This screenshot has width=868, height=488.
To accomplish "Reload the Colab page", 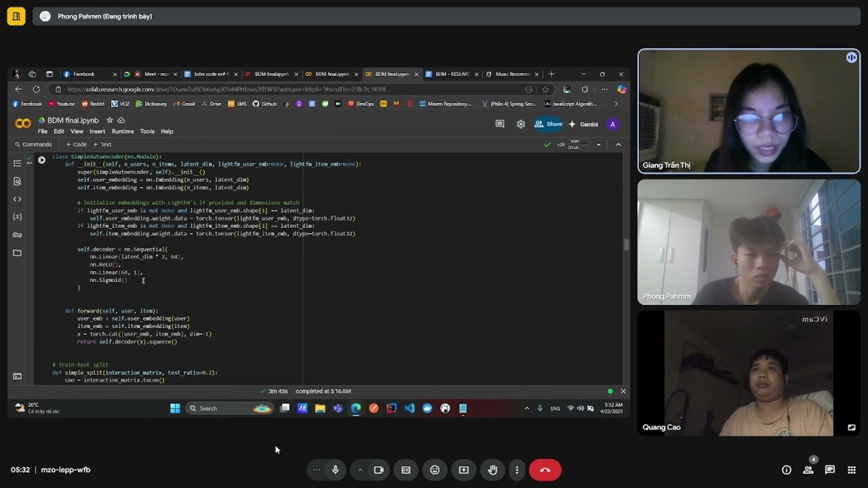I will pyautogui.click(x=36, y=89).
